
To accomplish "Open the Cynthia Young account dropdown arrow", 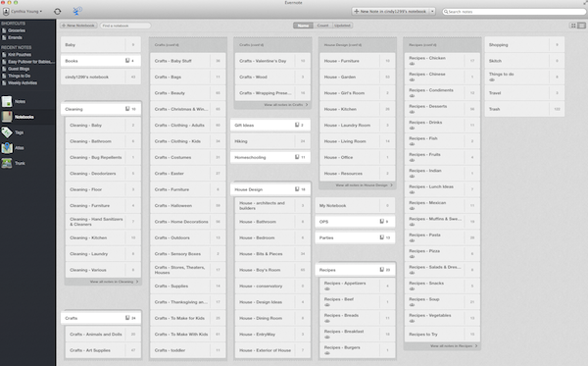I will coord(41,12).
